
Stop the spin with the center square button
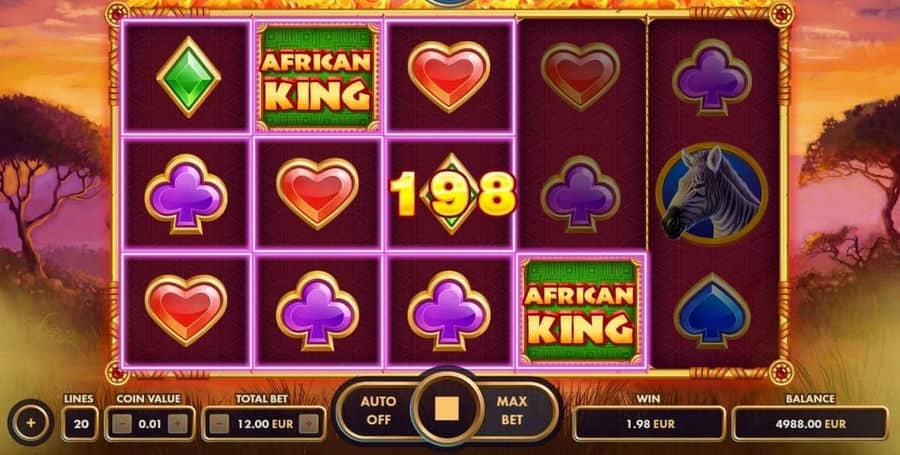click(x=447, y=410)
